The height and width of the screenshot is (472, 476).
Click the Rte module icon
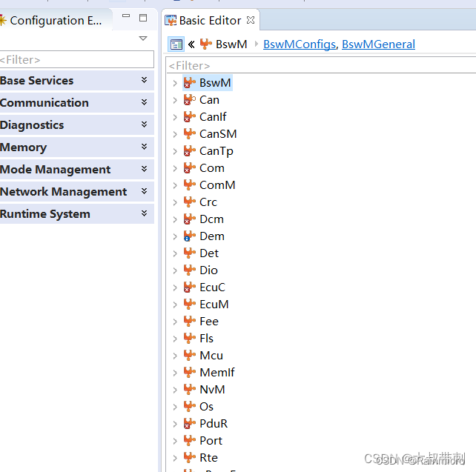click(190, 457)
